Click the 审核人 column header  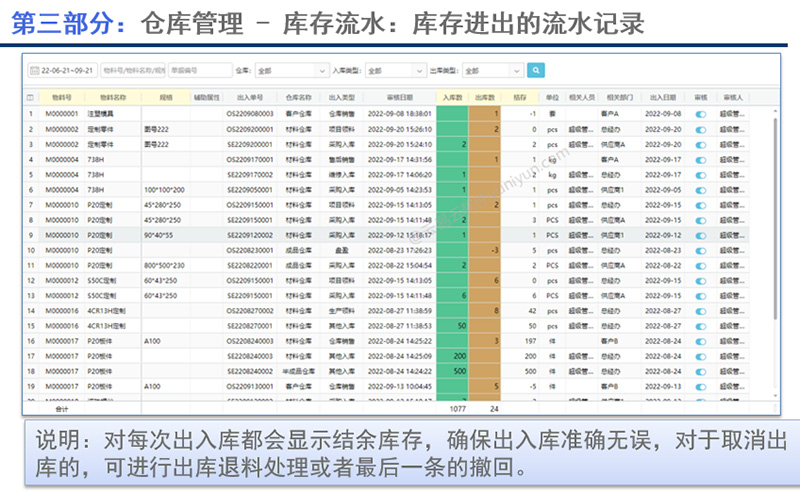[733, 97]
